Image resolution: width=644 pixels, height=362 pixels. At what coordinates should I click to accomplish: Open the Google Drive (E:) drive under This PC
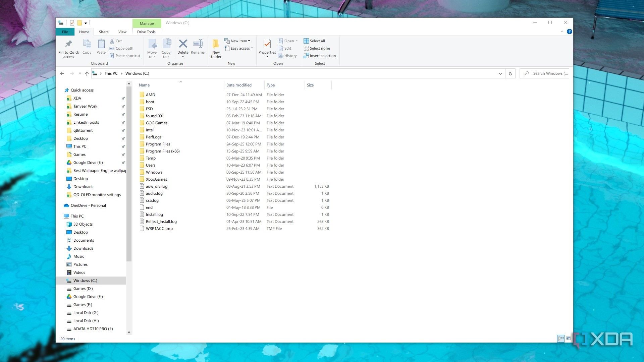pos(88,297)
